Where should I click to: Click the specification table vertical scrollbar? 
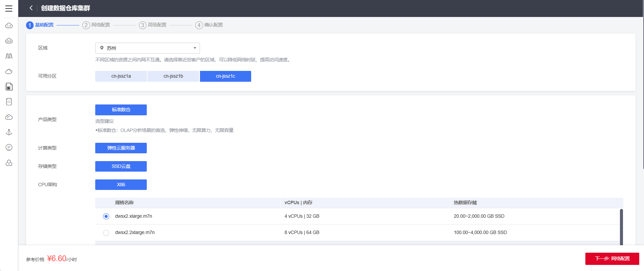621,227
